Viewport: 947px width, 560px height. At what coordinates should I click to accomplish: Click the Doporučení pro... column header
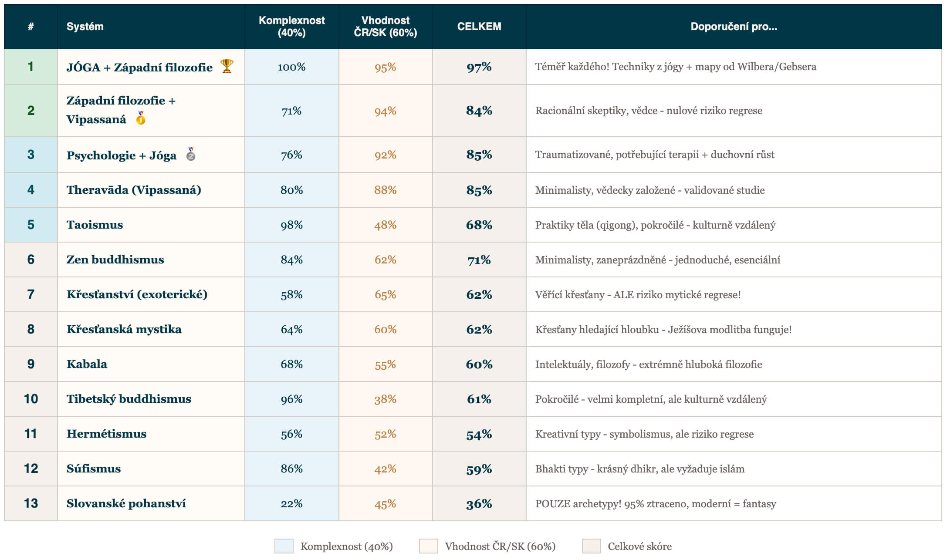(734, 27)
